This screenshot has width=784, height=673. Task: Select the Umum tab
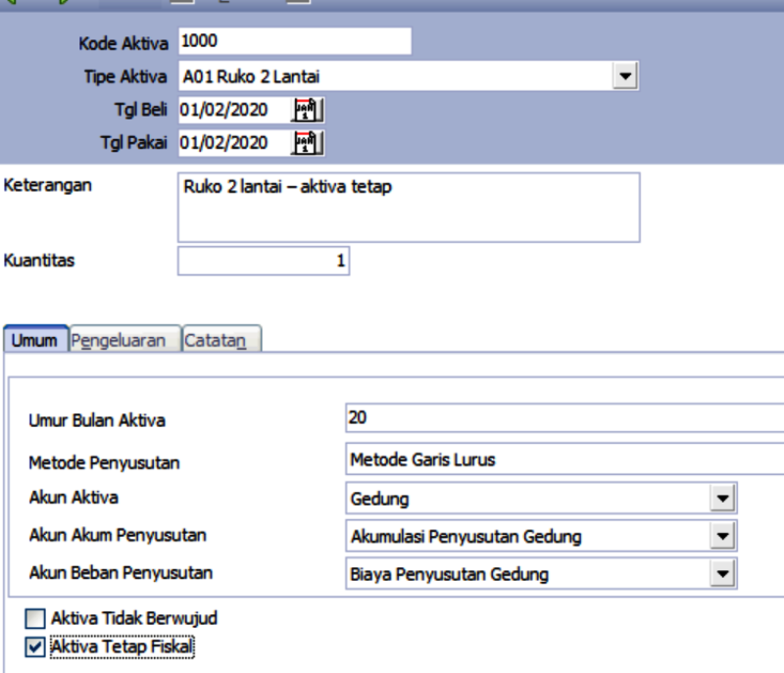click(x=34, y=340)
